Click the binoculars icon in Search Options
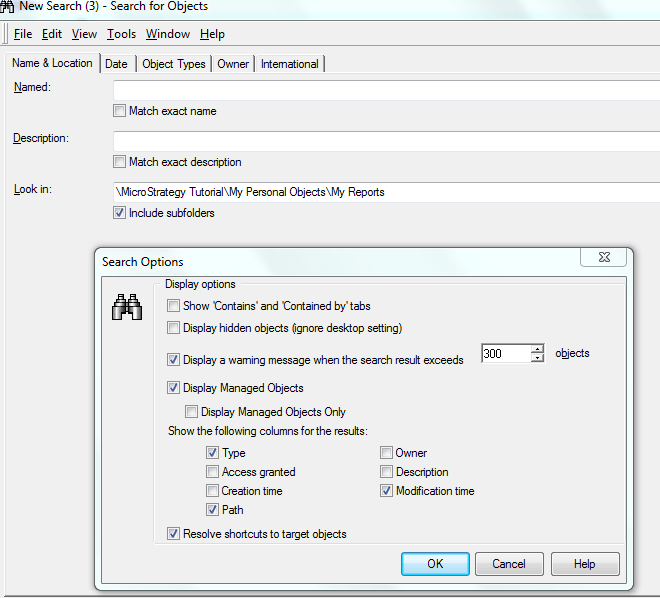 (127, 307)
